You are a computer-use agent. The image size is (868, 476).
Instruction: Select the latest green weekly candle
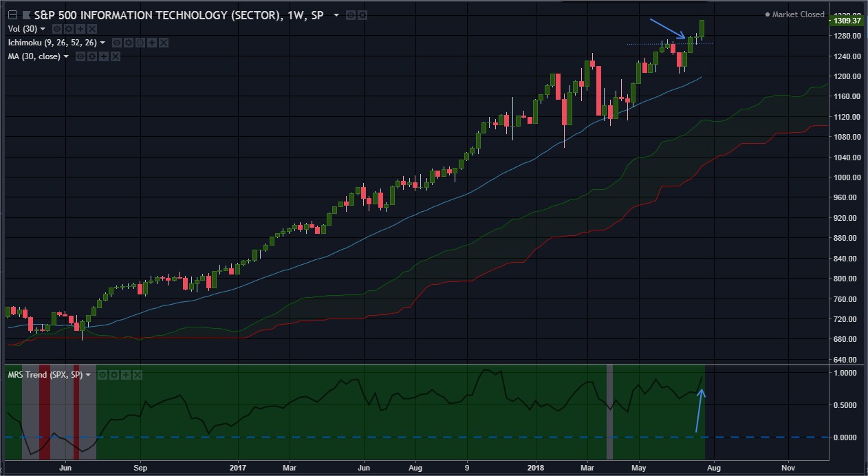702,28
